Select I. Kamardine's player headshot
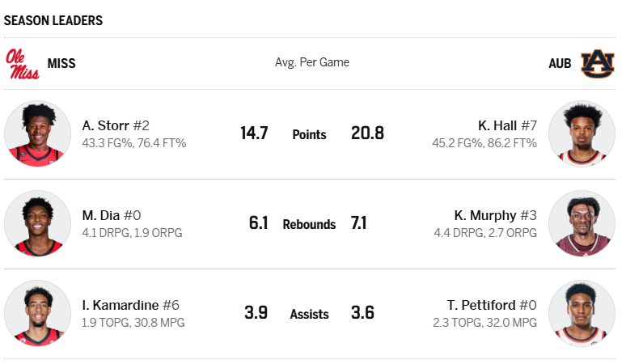This screenshot has height=364, width=626. coord(37,314)
